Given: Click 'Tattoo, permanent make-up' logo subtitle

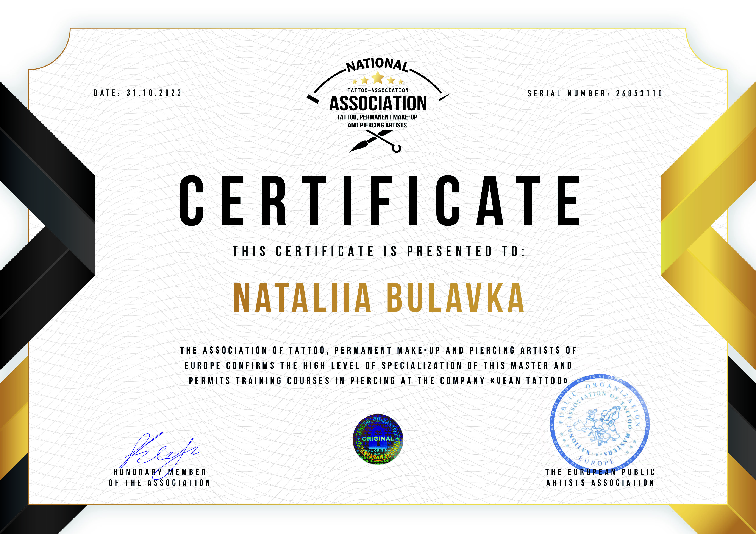Looking at the screenshot, I should pyautogui.click(x=377, y=117).
